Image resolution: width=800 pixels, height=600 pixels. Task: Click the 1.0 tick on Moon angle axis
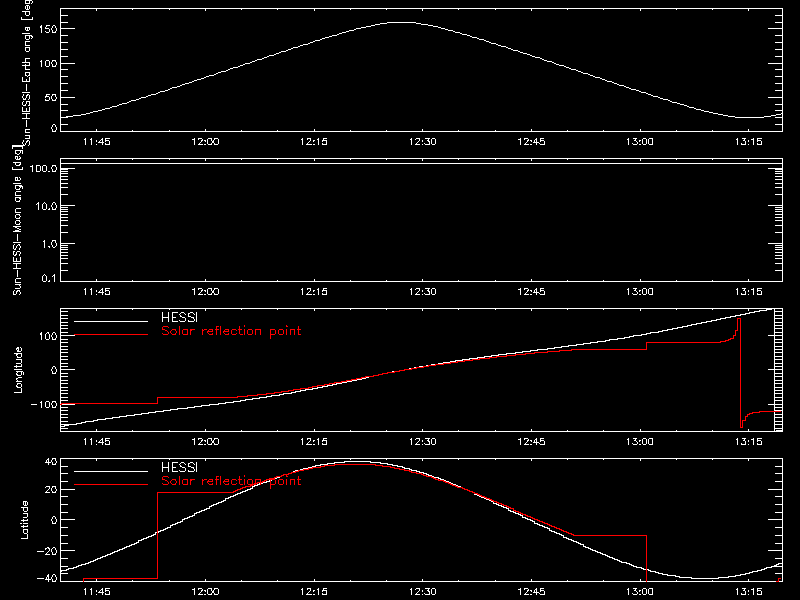pyautogui.click(x=49, y=244)
